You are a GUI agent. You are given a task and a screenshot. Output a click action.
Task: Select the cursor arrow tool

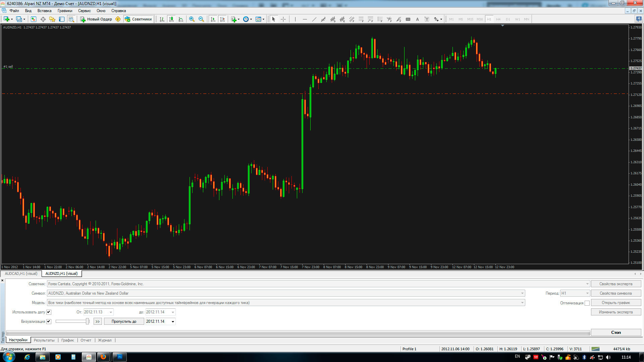274,19
